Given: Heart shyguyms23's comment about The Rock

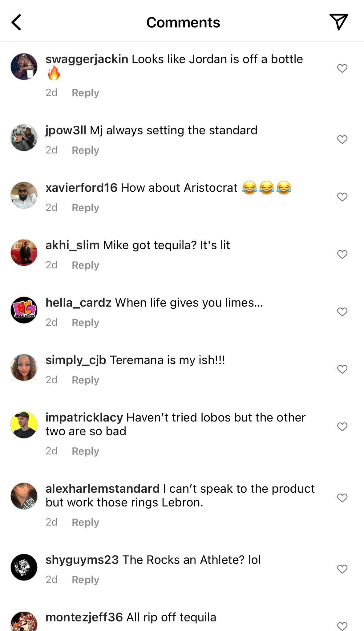Looking at the screenshot, I should point(342,569).
